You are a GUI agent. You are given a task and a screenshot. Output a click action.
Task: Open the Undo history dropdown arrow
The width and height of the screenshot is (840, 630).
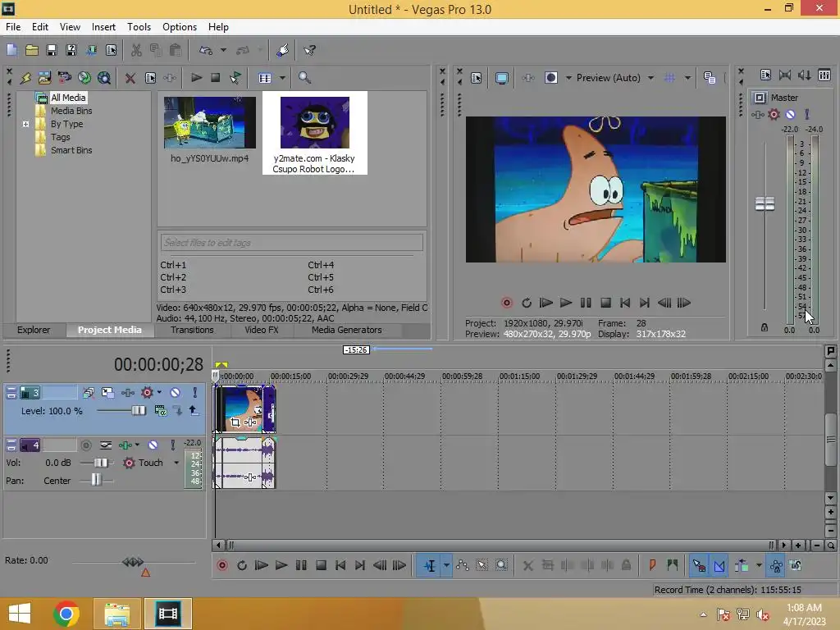coord(223,50)
